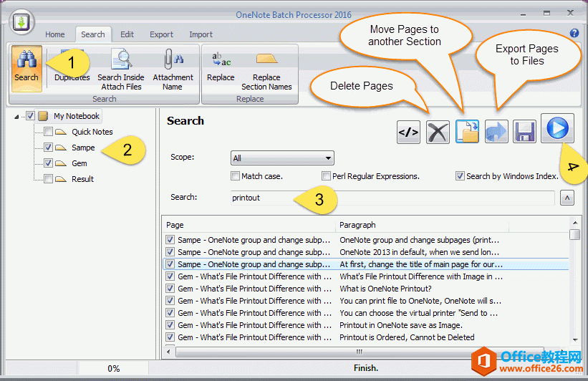Click the Delete Pages scissors icon
This screenshot has width=588, height=381.
pos(438,132)
